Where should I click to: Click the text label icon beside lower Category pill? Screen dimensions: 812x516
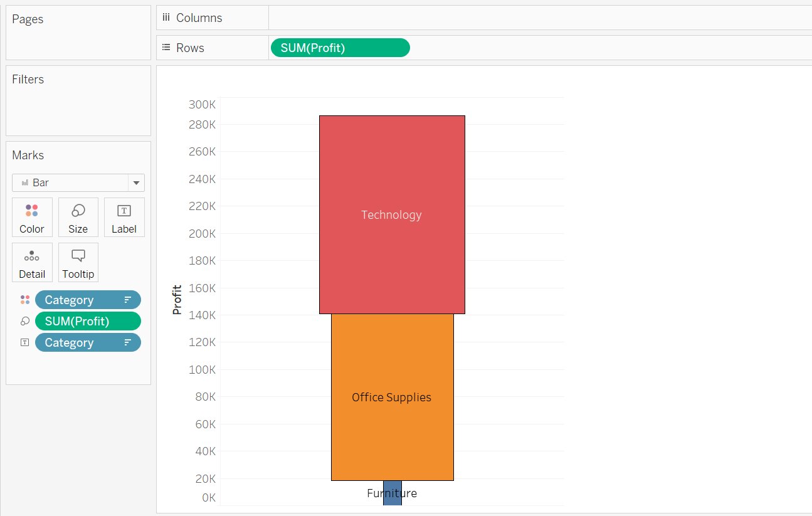tap(24, 342)
